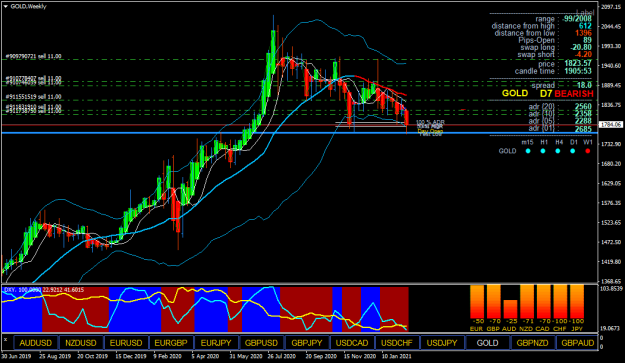Click the W1 red trend dot
This screenshot has width=625, height=363.
[x=588, y=151]
